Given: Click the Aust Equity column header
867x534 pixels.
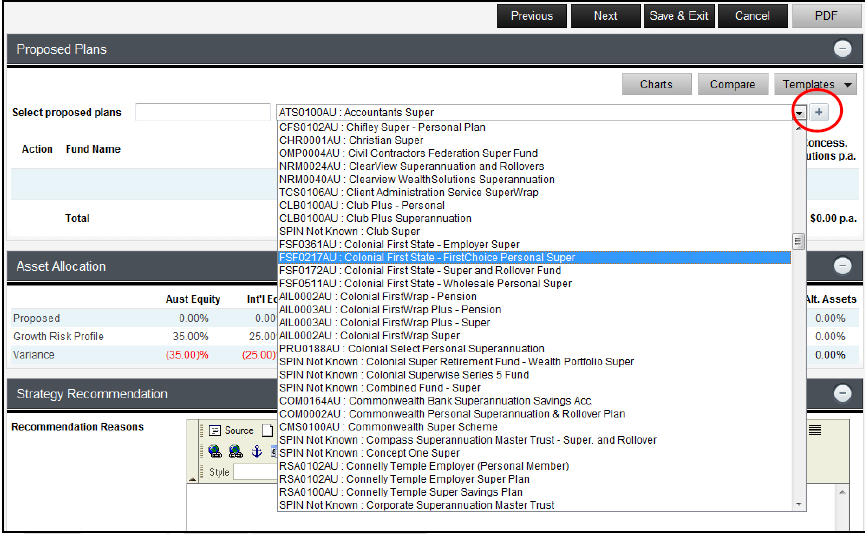Looking at the screenshot, I should pyautogui.click(x=192, y=299).
